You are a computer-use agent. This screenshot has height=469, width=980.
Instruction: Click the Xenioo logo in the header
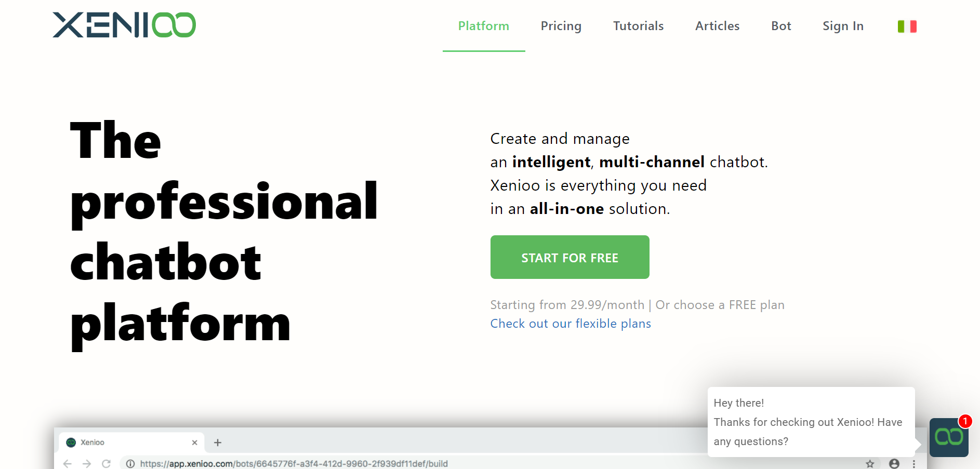coord(124,25)
